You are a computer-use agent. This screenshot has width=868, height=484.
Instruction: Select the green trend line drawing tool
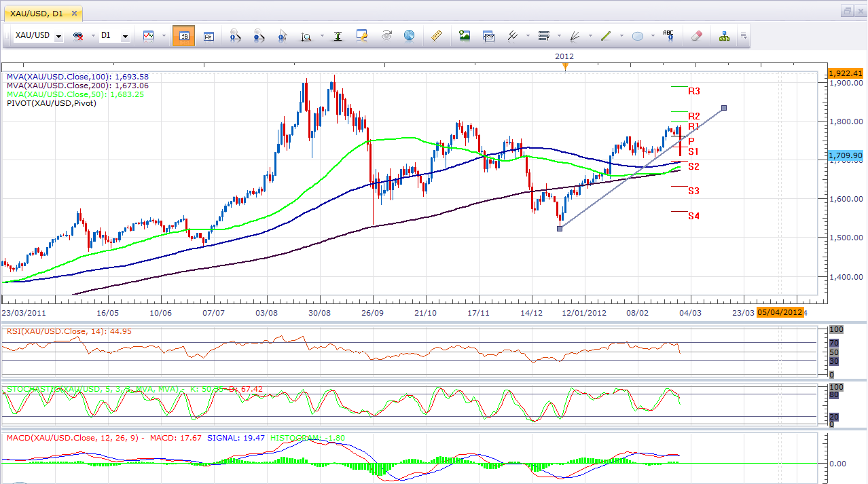click(607, 35)
